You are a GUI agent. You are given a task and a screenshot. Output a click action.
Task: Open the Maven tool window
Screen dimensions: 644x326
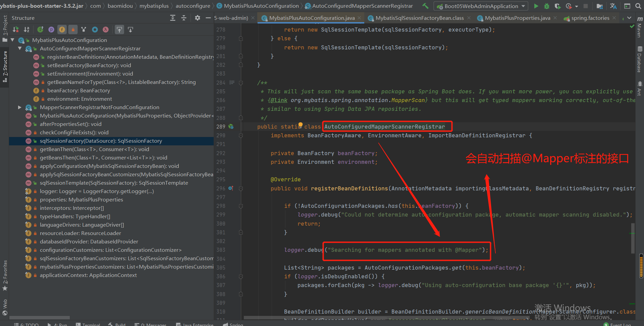[x=639, y=28]
